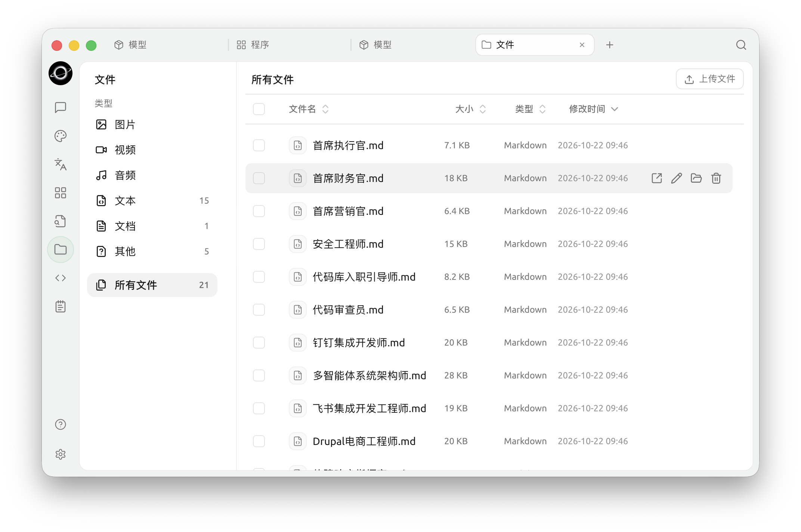Viewport: 801px width, 532px height.
Task: Toggle the select-all header checkbox
Action: (259, 109)
